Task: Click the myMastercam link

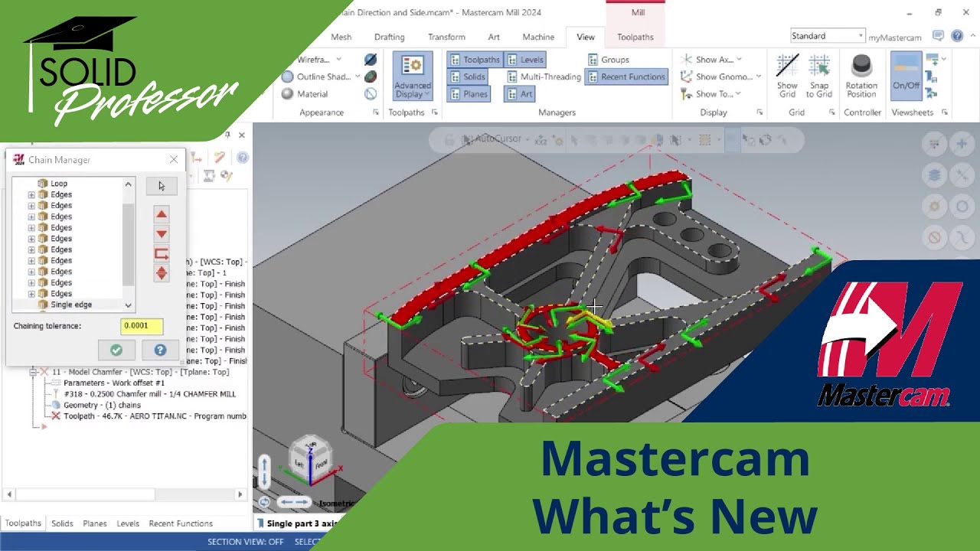Action: 895,37
